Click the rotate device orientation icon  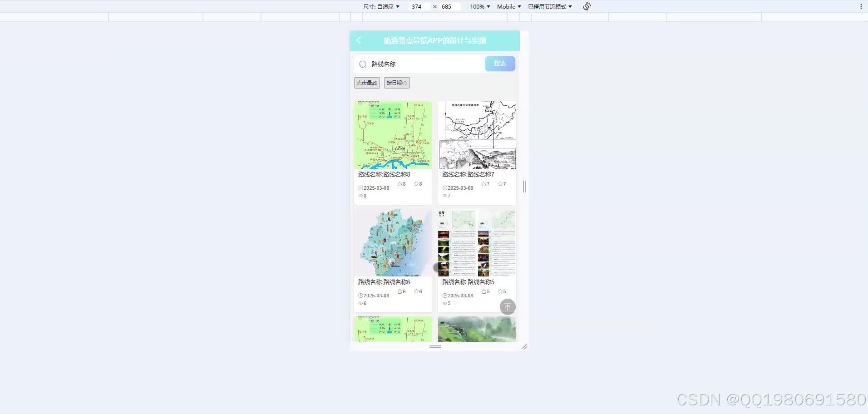(586, 6)
